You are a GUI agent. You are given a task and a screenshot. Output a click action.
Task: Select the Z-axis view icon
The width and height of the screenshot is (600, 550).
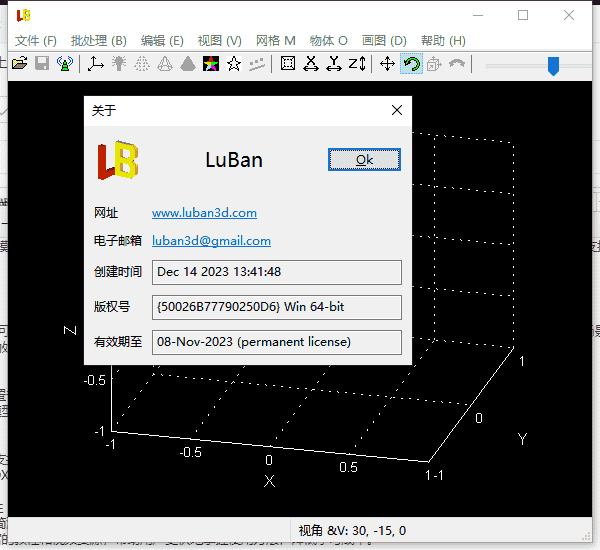pyautogui.click(x=357, y=64)
